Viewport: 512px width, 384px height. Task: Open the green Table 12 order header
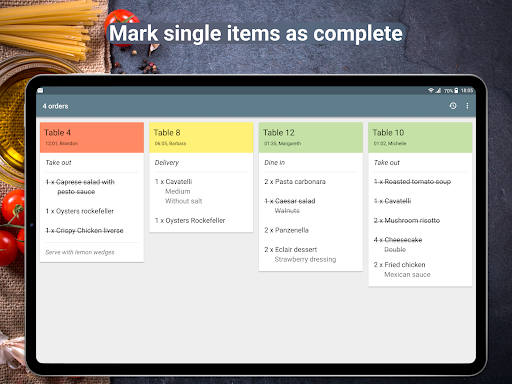[x=311, y=137]
